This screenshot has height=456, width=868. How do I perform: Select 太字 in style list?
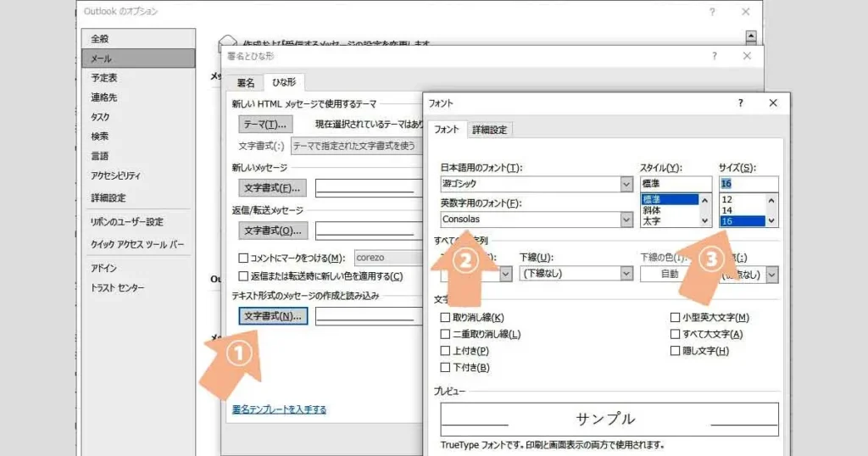click(670, 221)
